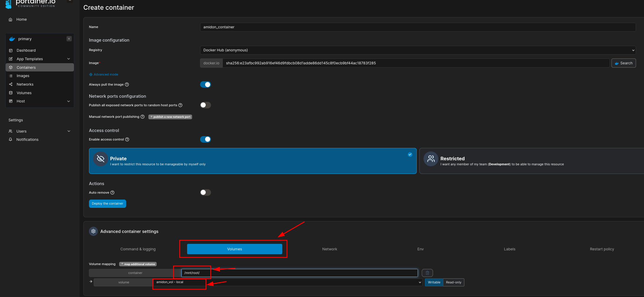Viewport: 644px width, 297px height.
Task: Click the Image sha256 input field
Action: click(x=416, y=63)
